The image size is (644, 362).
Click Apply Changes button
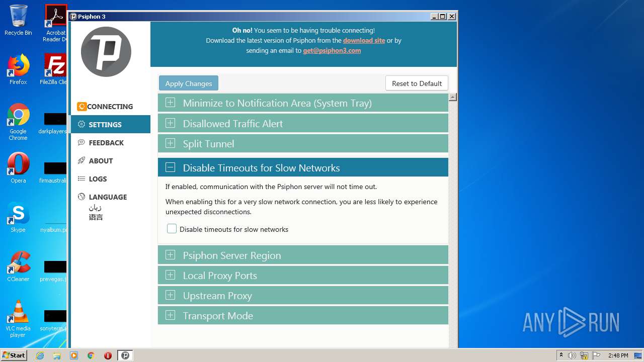pos(189,83)
